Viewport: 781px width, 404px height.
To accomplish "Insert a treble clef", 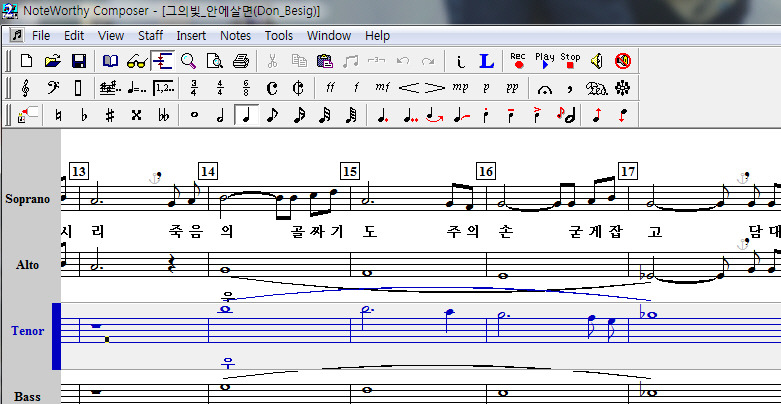I will [x=25, y=88].
